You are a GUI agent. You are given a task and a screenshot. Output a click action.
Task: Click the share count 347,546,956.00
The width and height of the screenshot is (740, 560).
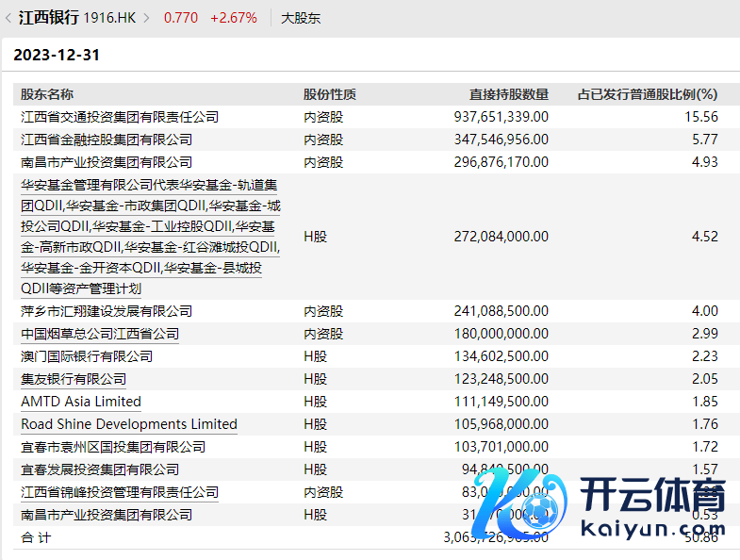(x=502, y=140)
